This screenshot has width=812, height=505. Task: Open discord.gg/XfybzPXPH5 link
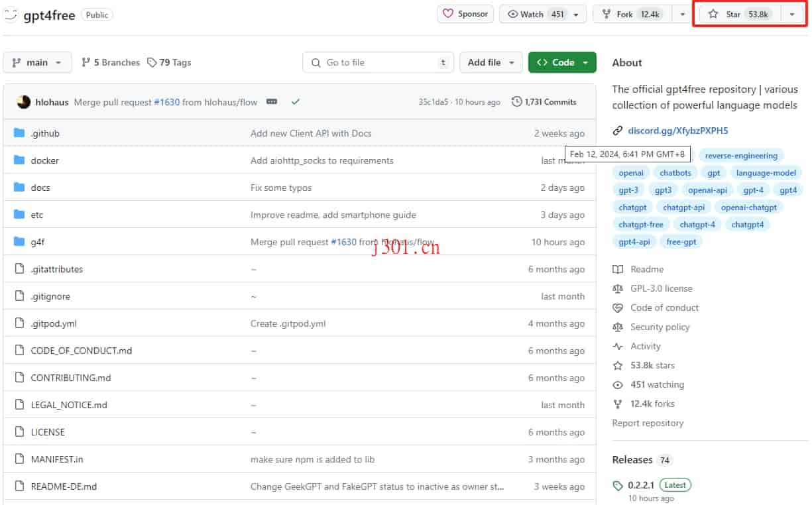coord(677,131)
